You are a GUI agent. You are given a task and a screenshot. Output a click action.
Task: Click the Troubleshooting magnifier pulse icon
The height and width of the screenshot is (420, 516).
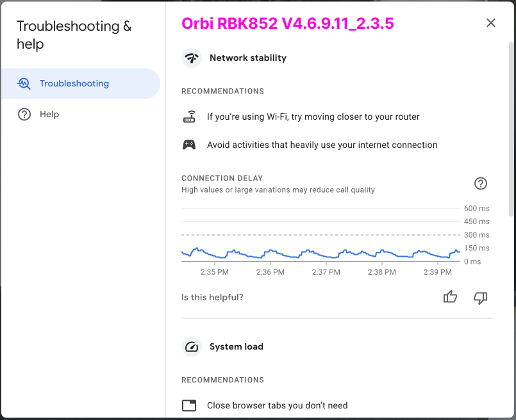[24, 83]
